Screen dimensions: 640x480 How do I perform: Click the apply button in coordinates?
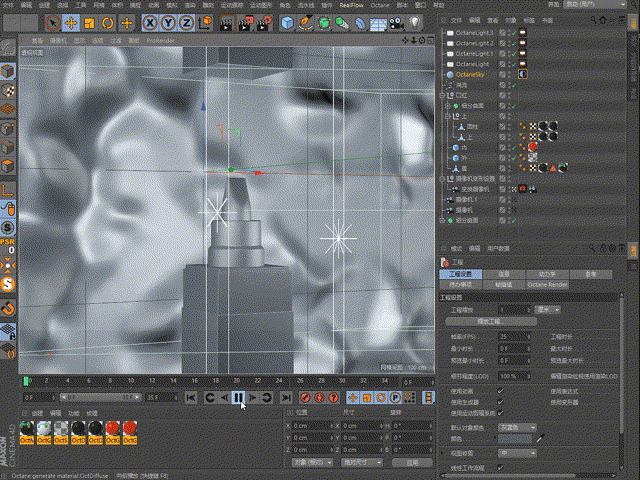(412, 462)
